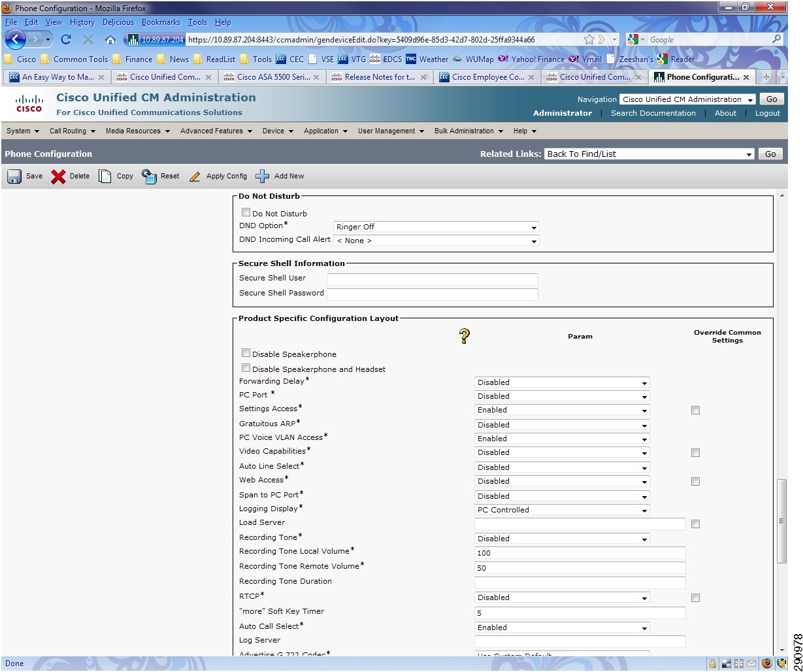Image resolution: width=803 pixels, height=672 pixels.
Task: Open the Forwarding Delay dropdown
Action: click(x=562, y=382)
